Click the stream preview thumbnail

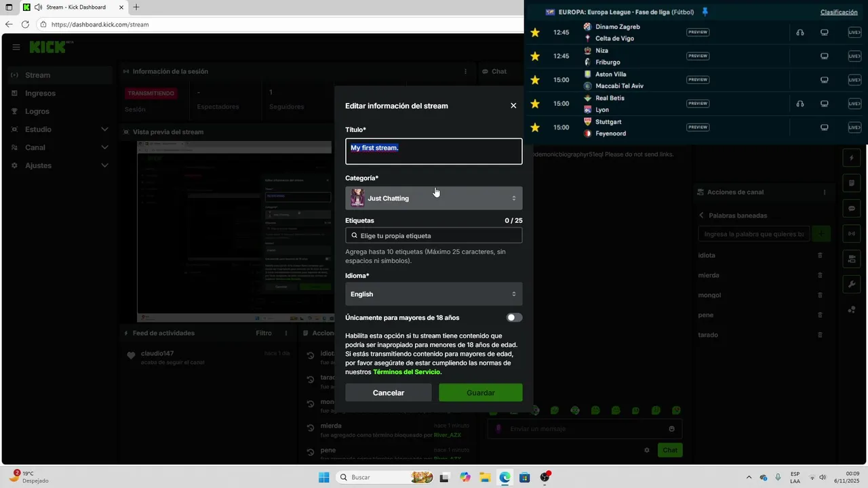point(234,230)
